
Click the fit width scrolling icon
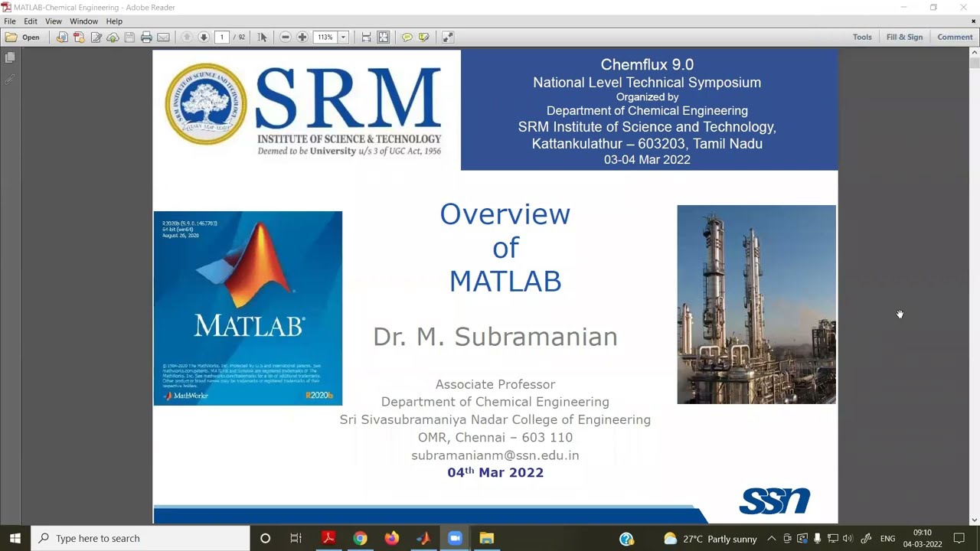[x=367, y=37]
